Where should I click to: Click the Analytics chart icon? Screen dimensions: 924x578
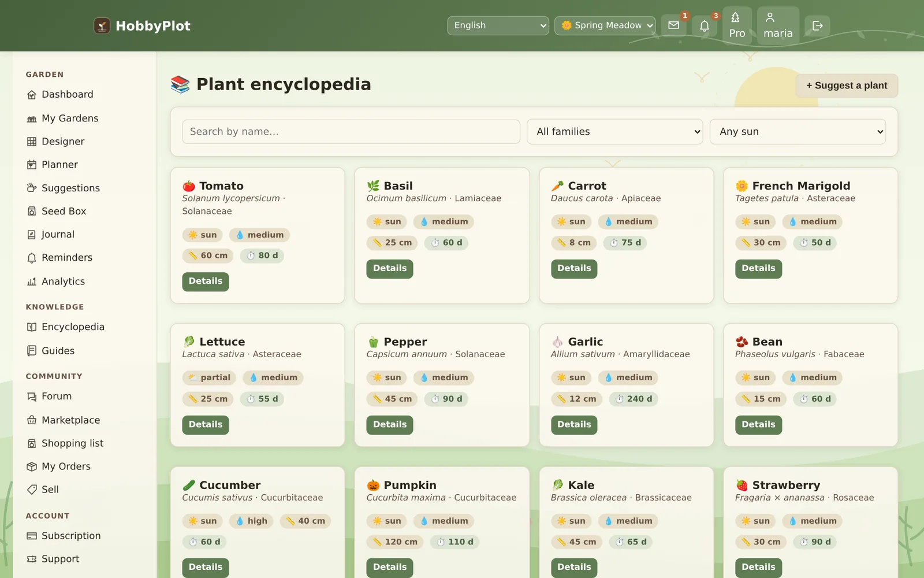tap(32, 281)
